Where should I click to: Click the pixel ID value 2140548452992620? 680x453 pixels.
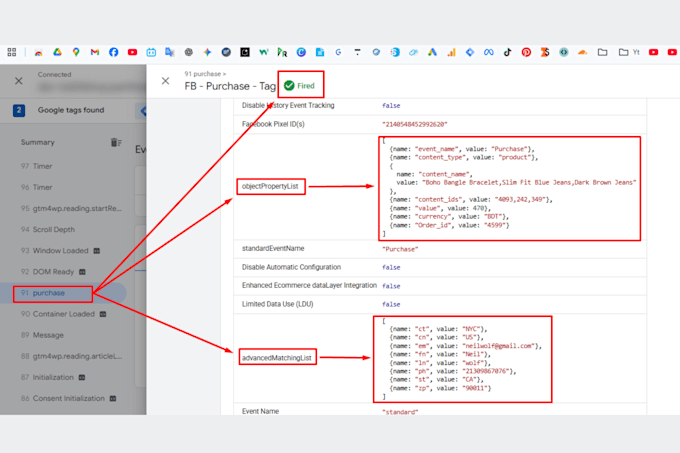pos(415,124)
